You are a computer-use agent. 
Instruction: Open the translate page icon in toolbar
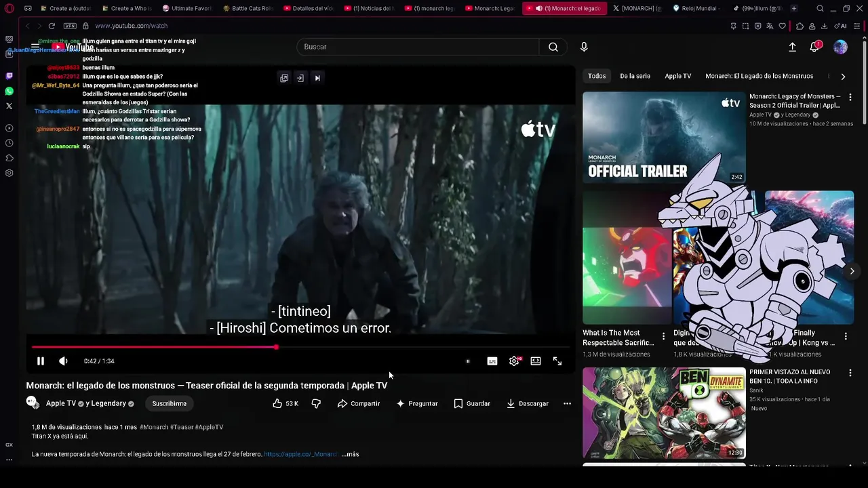770,26
